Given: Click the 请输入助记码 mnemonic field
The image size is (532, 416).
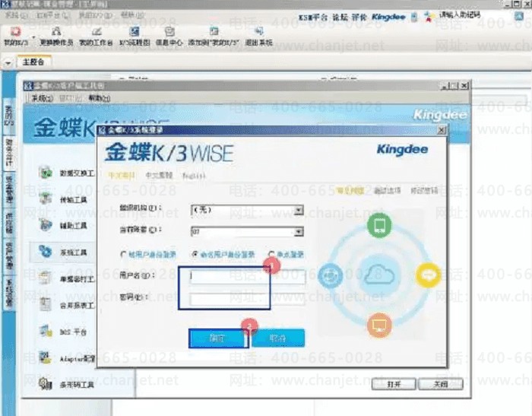Looking at the screenshot, I should pyautogui.click(x=460, y=14).
